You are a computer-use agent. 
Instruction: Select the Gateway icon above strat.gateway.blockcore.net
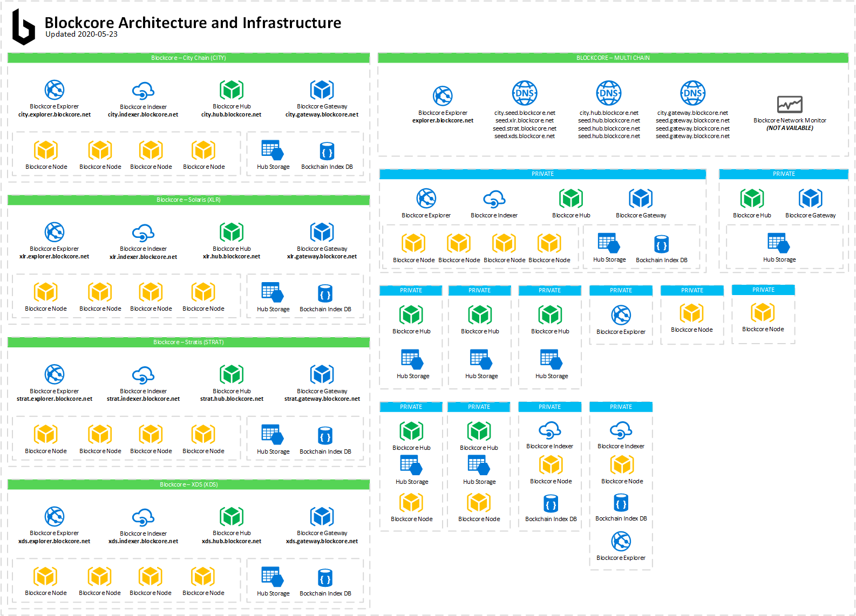pyautogui.click(x=322, y=375)
